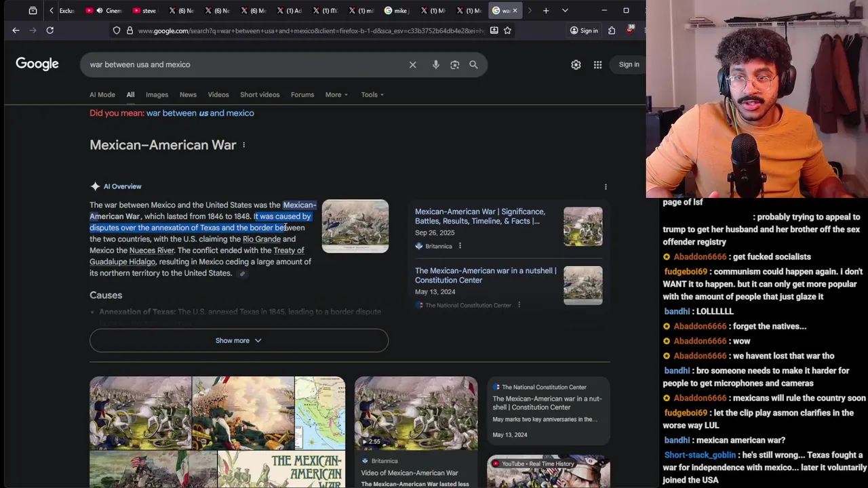Click the shield tracking protection icon
This screenshot has width=868, height=488.
117,30
